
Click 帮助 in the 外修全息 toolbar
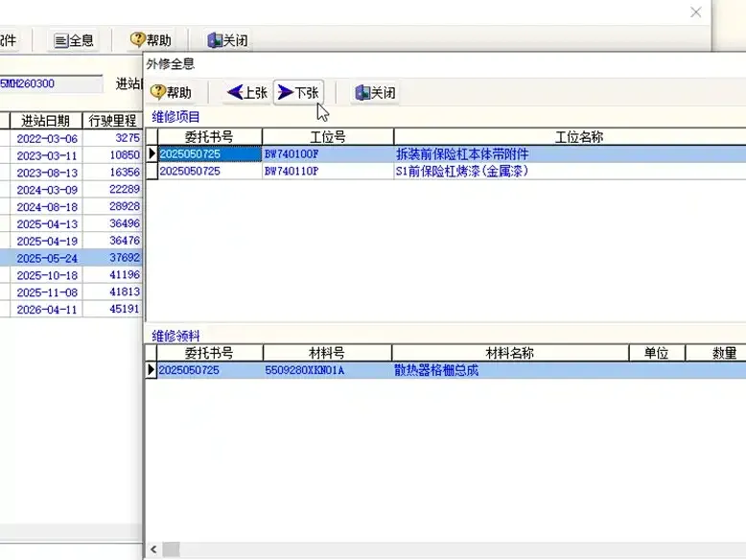(171, 92)
